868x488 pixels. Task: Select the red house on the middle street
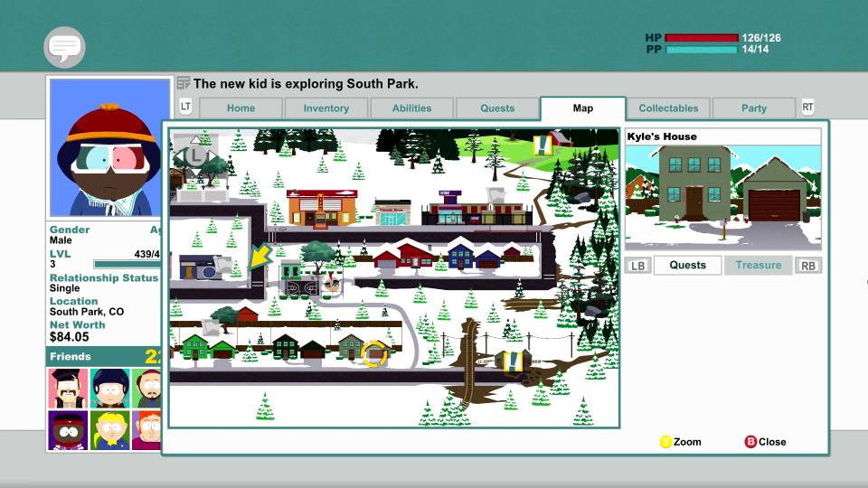coord(404,254)
